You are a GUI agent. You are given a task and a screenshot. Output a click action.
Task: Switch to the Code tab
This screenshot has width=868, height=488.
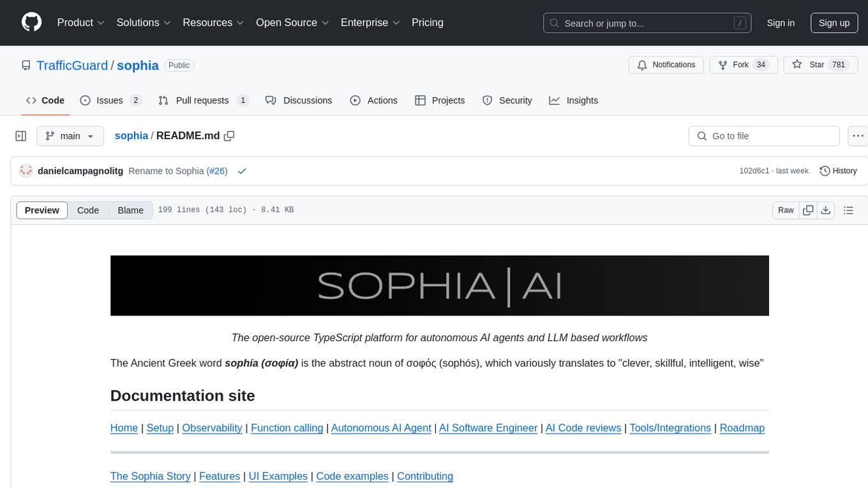(45, 100)
